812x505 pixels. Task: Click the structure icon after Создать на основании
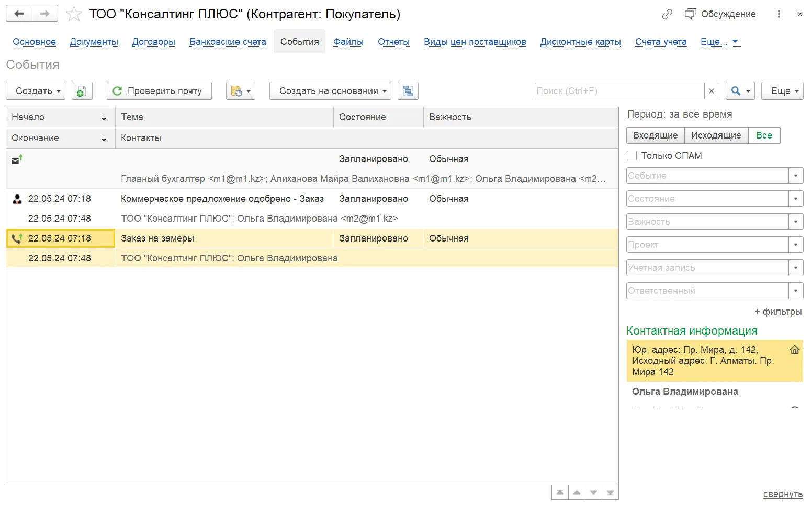408,91
